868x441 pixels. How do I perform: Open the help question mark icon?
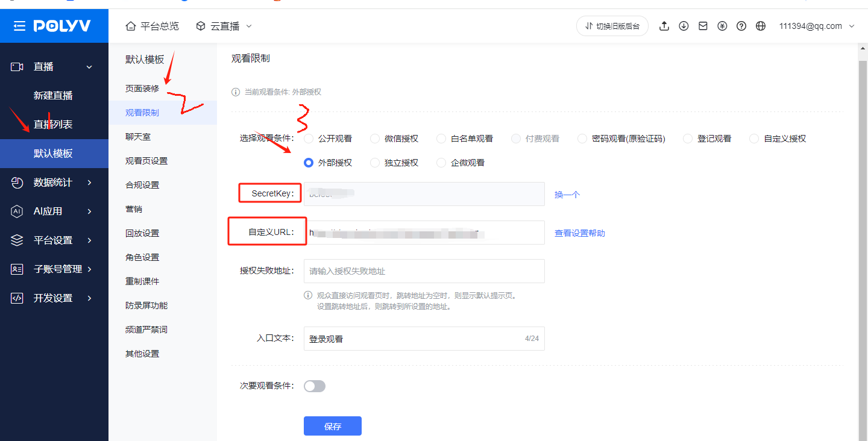click(x=741, y=26)
